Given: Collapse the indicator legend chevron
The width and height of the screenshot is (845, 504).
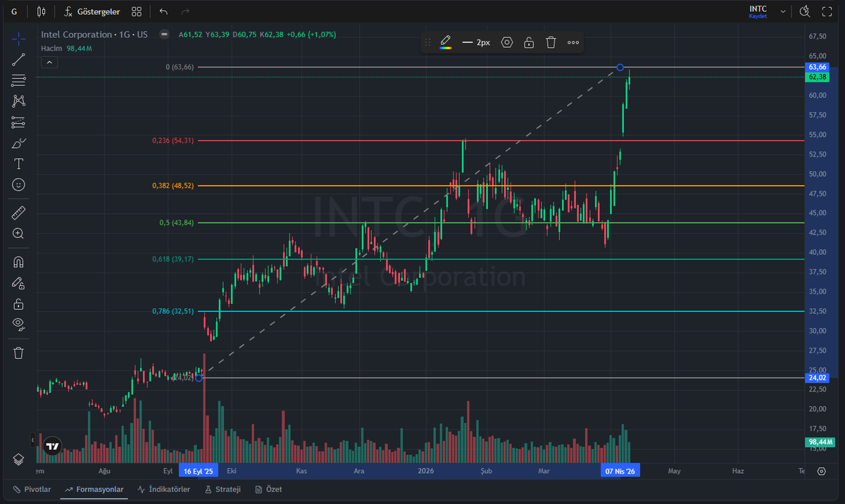Looking at the screenshot, I should point(49,62).
